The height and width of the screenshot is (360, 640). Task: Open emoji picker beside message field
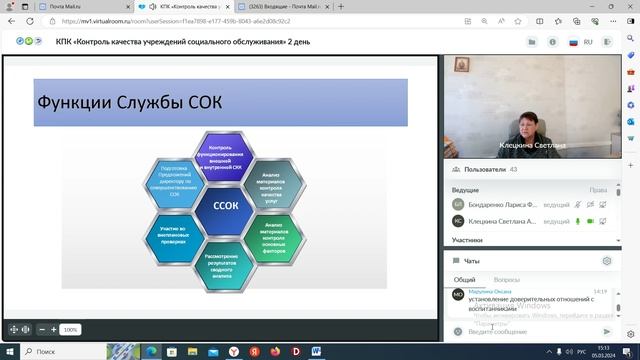tap(458, 331)
